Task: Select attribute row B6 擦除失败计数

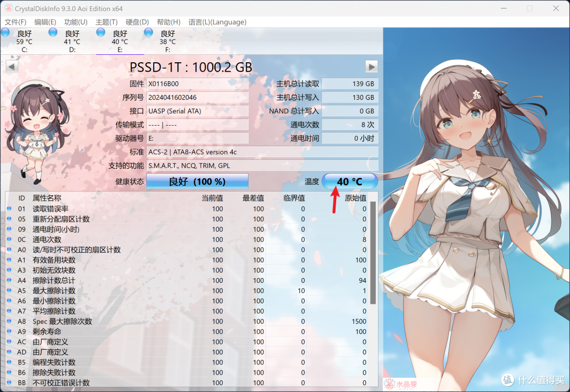Action: click(x=187, y=372)
